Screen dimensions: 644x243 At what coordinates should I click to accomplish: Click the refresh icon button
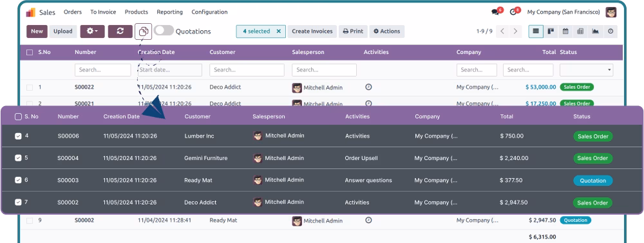120,31
